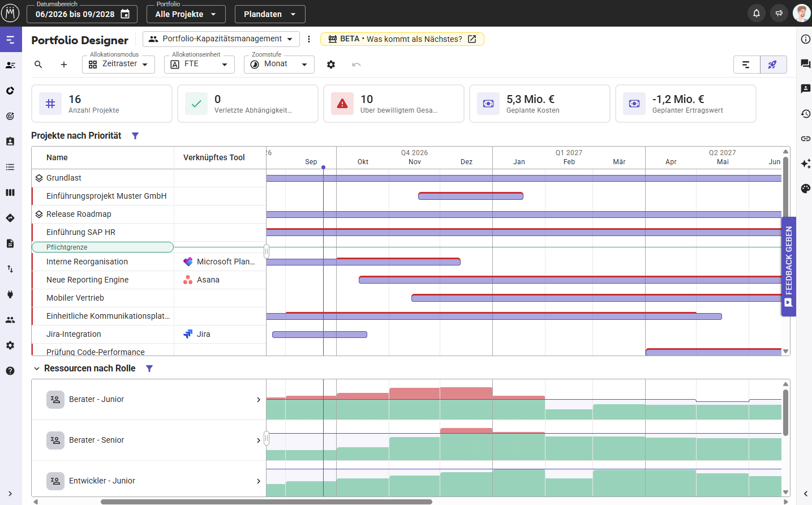The height and width of the screenshot is (505, 812).
Task: Click the horizontal scrollbar at the bottom
Action: point(266,502)
